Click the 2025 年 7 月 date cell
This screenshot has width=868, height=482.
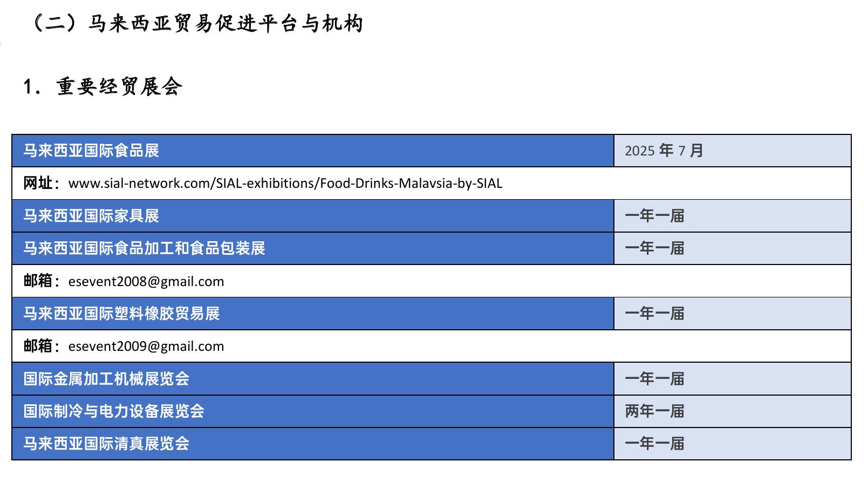click(733, 151)
